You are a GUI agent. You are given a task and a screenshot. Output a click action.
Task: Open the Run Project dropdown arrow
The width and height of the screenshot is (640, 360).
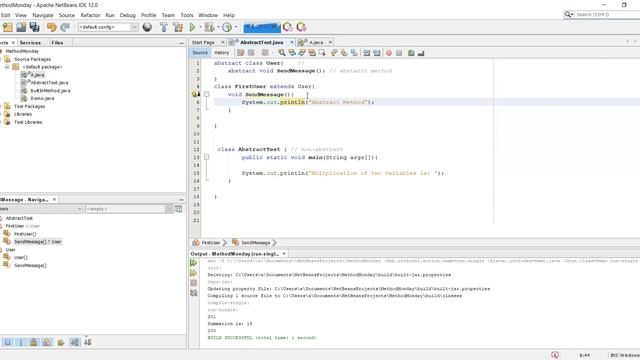pos(200,27)
